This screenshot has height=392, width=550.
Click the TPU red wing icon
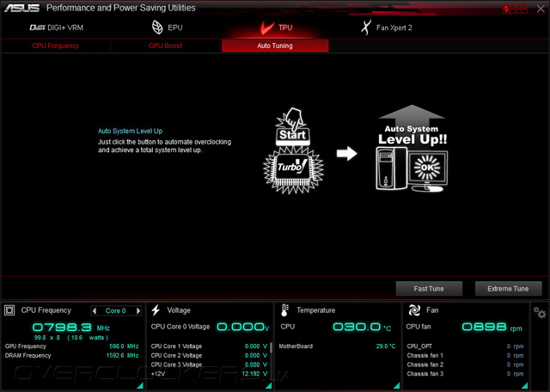click(267, 28)
